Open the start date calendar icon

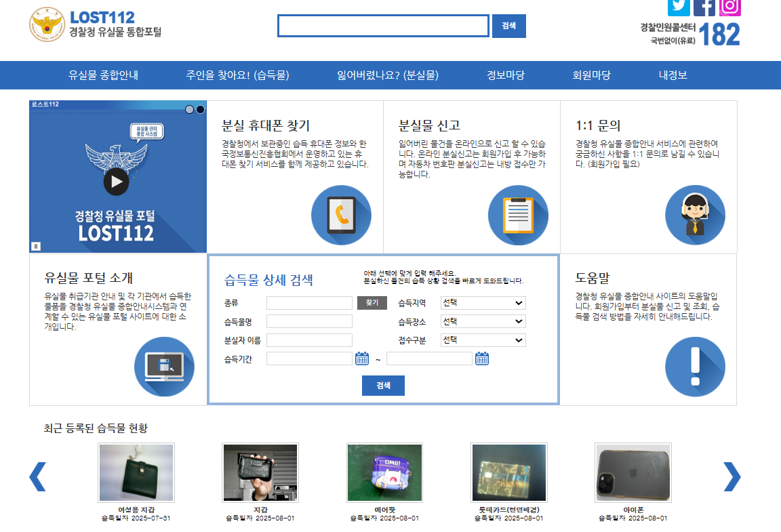tap(362, 359)
